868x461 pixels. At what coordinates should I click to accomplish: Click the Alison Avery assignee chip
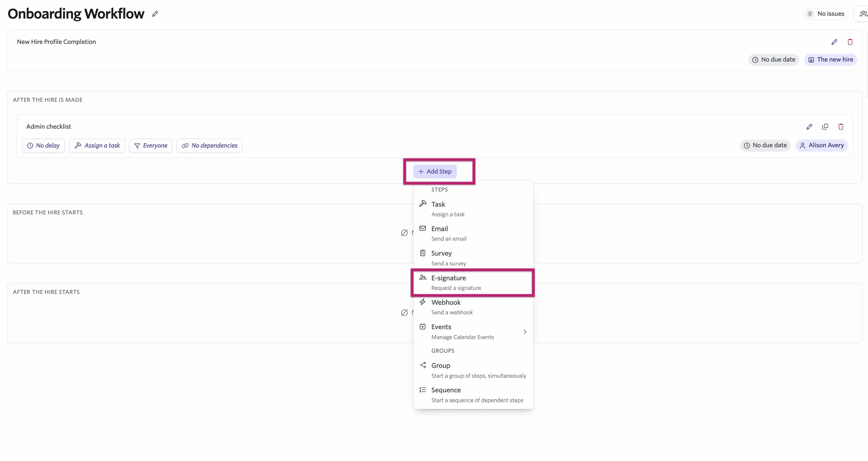click(x=822, y=145)
